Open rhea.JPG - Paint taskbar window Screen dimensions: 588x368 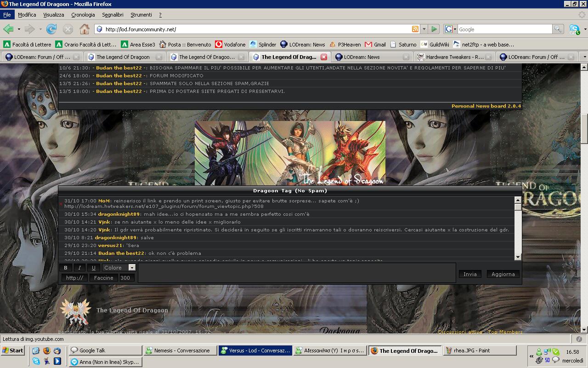coord(480,351)
